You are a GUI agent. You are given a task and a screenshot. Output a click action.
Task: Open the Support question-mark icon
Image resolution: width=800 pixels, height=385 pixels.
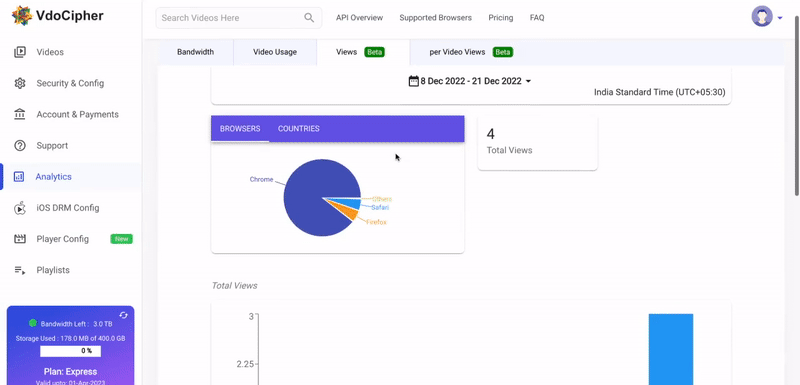point(20,145)
